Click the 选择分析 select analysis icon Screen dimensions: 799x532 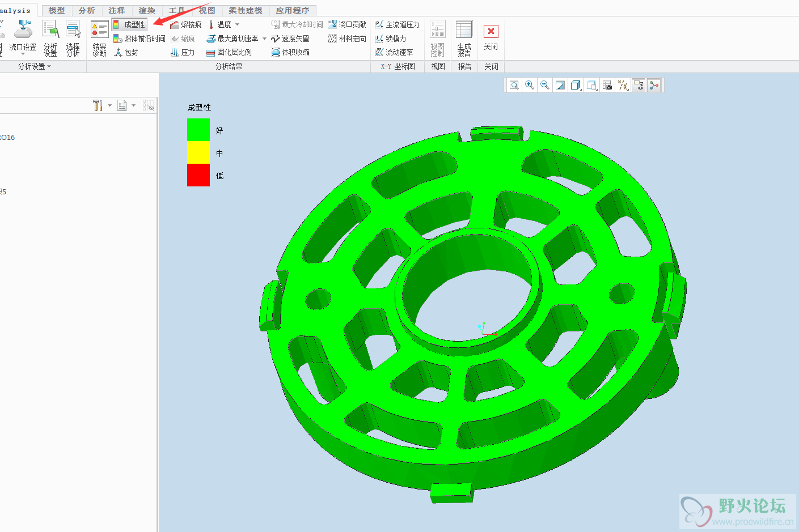(73, 37)
